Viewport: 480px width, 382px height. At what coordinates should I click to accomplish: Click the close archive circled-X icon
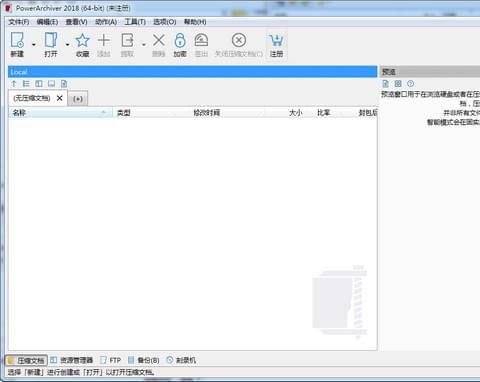pyautogui.click(x=239, y=40)
